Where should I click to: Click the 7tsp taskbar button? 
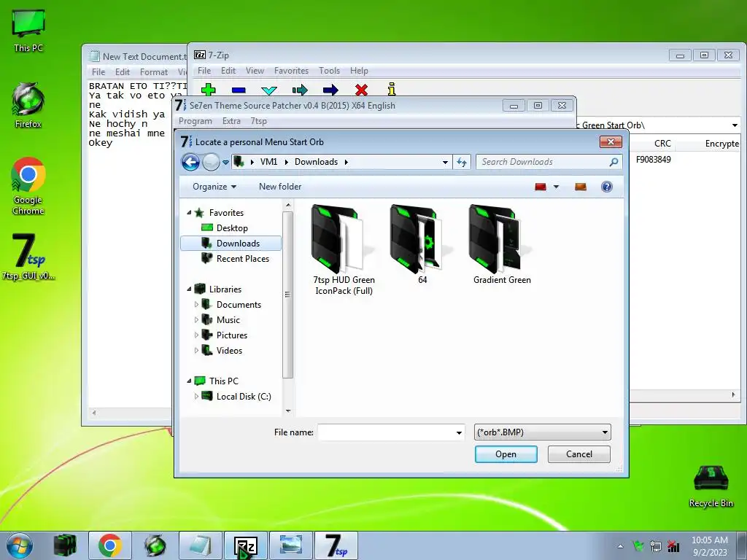pos(336,545)
